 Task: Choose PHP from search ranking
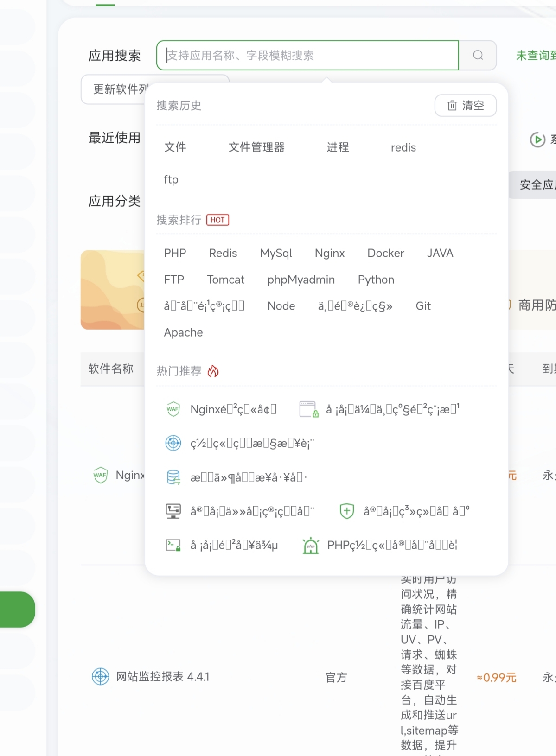(175, 253)
